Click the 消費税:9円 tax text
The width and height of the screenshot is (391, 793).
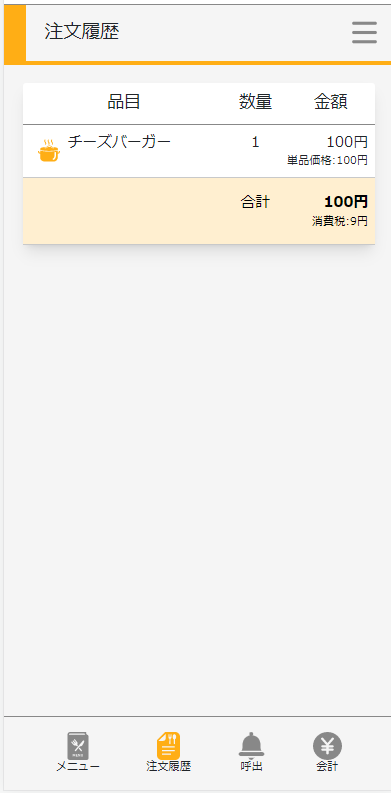tap(340, 222)
